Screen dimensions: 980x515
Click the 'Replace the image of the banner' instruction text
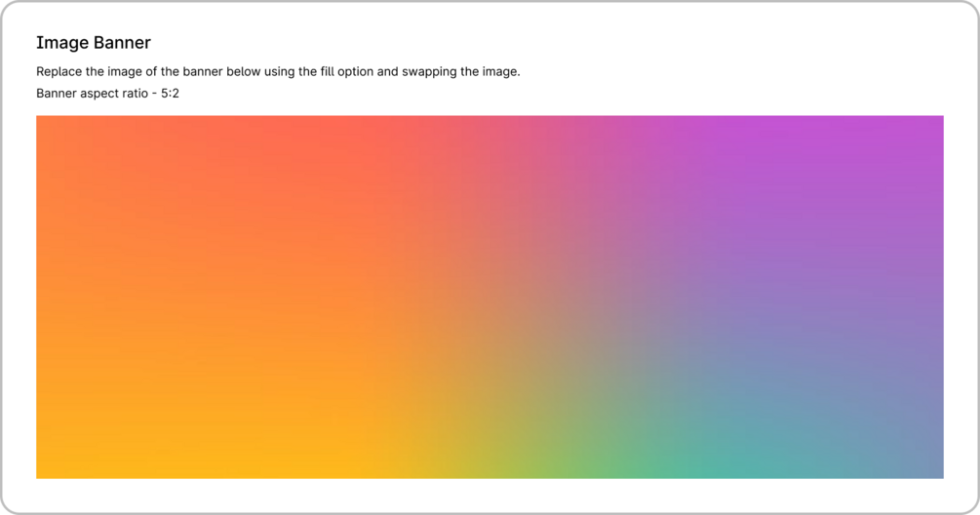(x=278, y=72)
